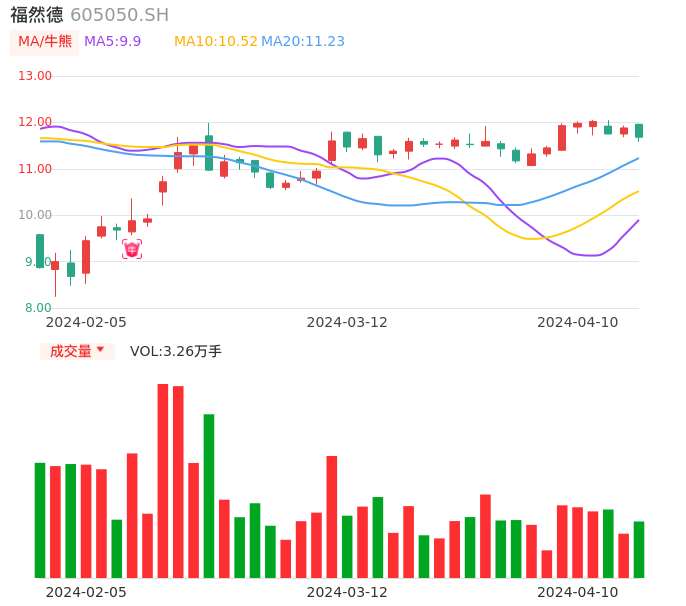Click the first green candlestick at far left
Screen dimensions: 686x606
tap(40, 251)
